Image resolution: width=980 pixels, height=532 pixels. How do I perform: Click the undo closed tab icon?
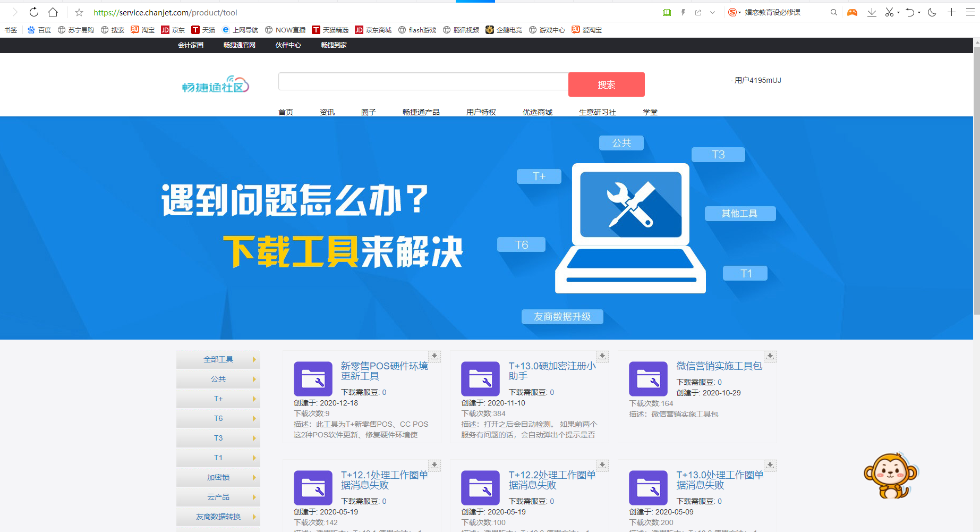click(x=910, y=12)
